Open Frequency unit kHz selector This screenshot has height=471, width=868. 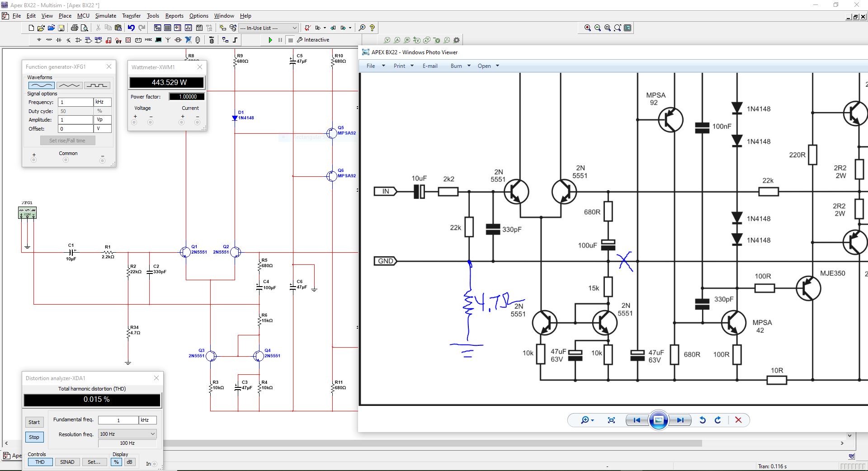point(103,102)
